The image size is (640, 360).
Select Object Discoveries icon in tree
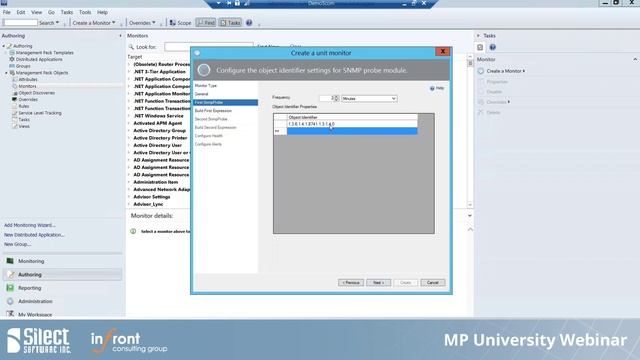tap(15, 93)
